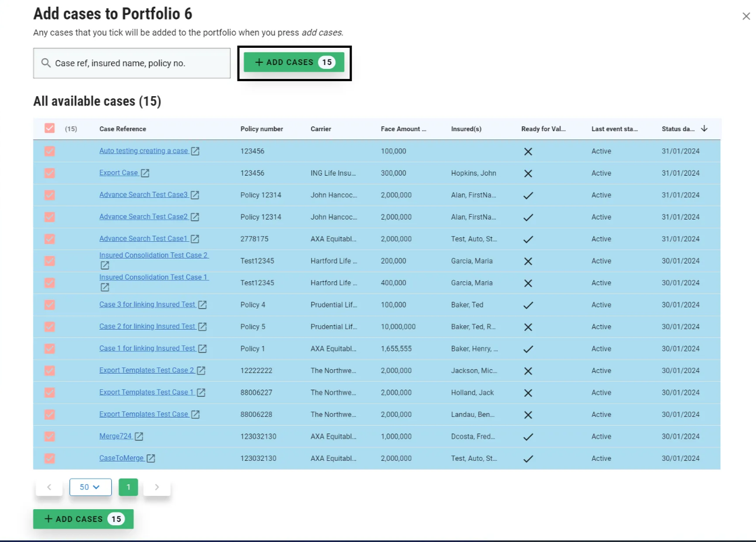Image resolution: width=756 pixels, height=542 pixels.
Task: Open external icon for Case 3 for linking Insured Test
Action: point(202,305)
